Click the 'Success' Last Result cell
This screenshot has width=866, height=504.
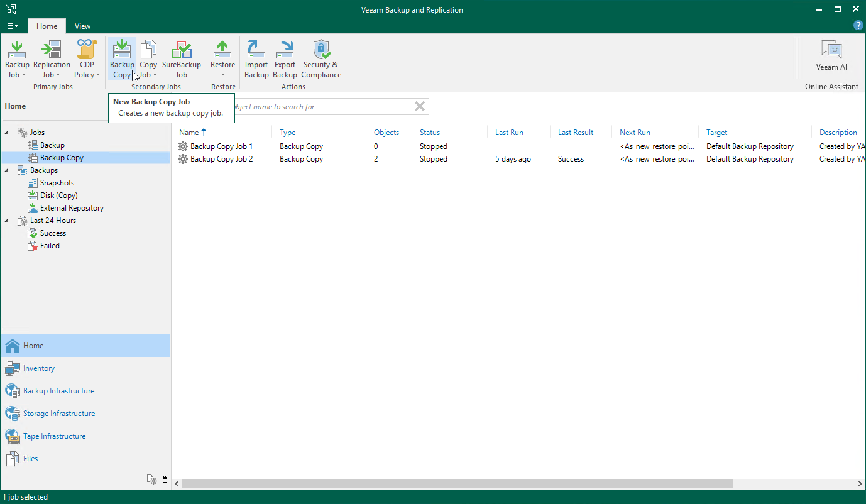click(571, 159)
